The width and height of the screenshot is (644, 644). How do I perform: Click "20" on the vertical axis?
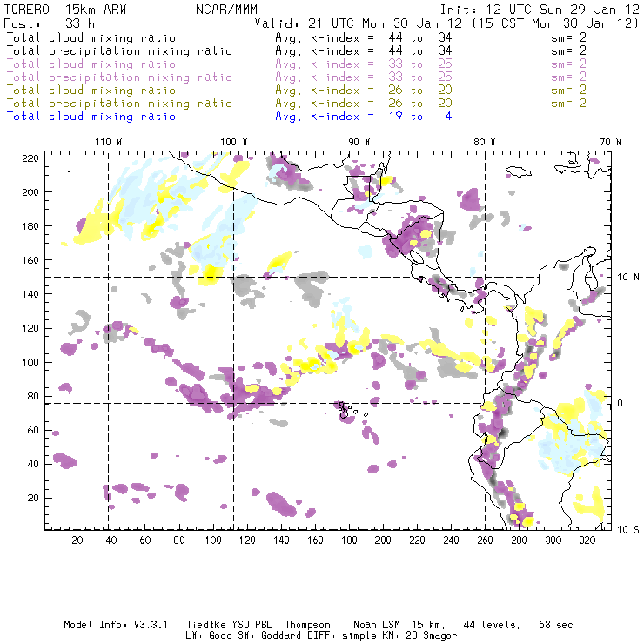33,498
